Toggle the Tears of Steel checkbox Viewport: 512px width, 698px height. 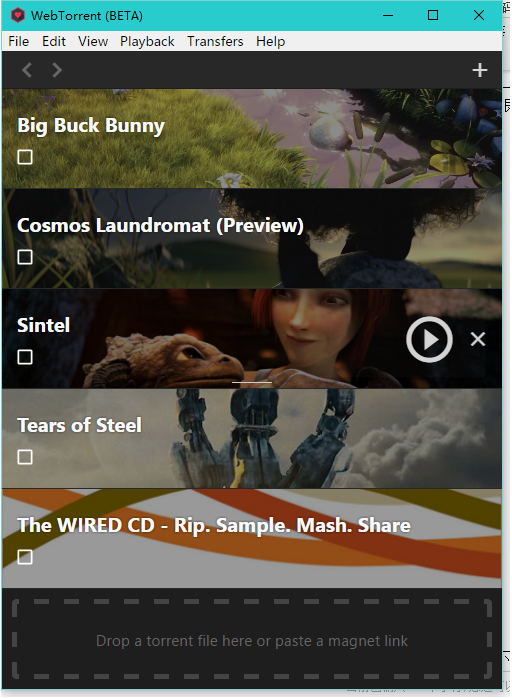tap(25, 457)
